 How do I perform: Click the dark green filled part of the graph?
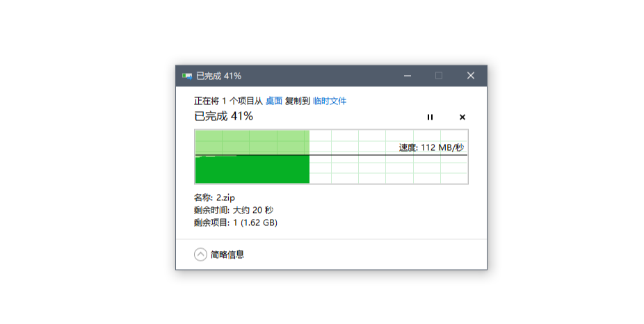tap(252, 170)
